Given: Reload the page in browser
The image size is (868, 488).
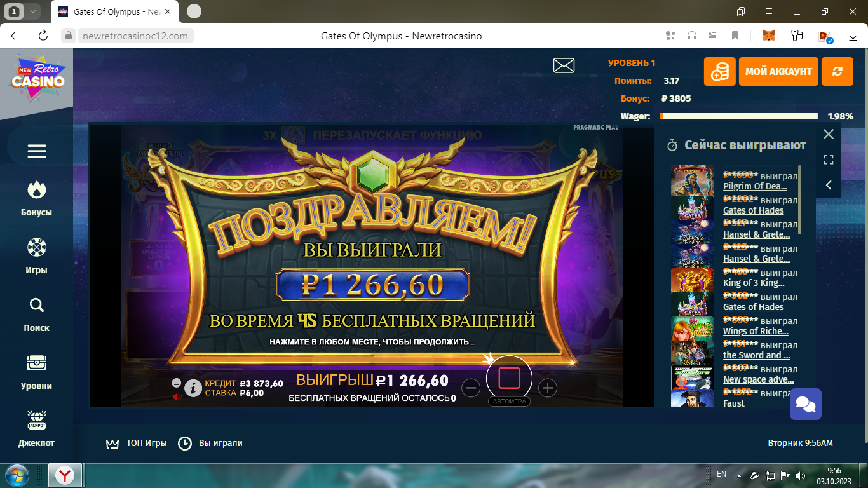Looking at the screenshot, I should (43, 36).
